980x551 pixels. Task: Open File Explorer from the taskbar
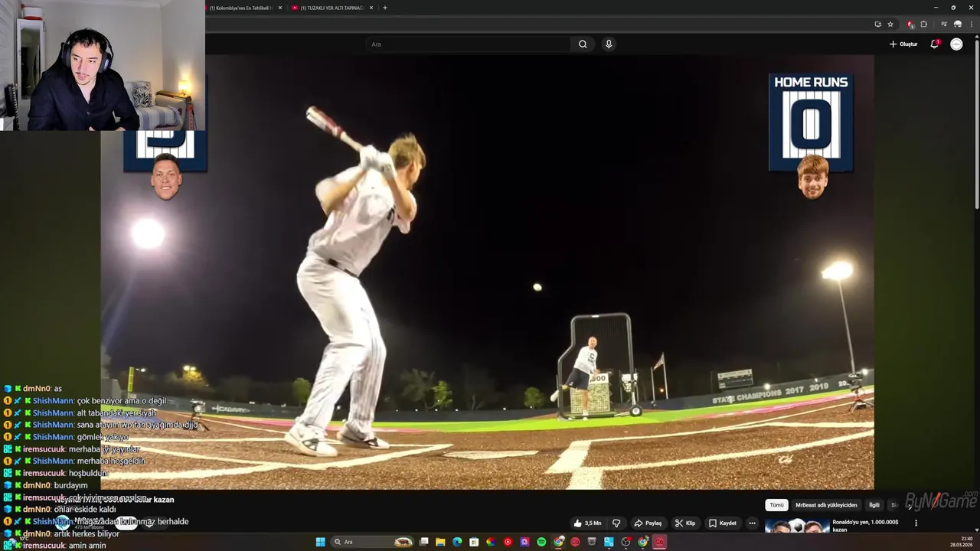pos(440,542)
